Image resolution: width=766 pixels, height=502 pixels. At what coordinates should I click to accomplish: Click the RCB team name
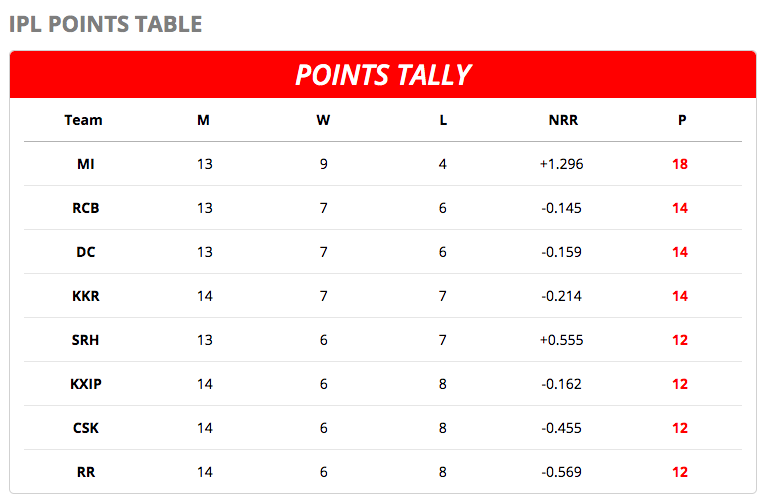click(86, 208)
